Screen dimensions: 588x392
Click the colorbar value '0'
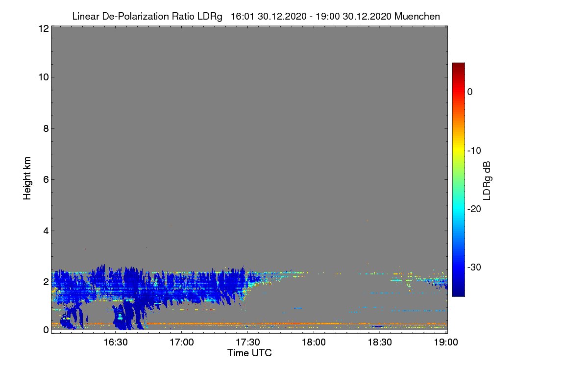pos(470,92)
